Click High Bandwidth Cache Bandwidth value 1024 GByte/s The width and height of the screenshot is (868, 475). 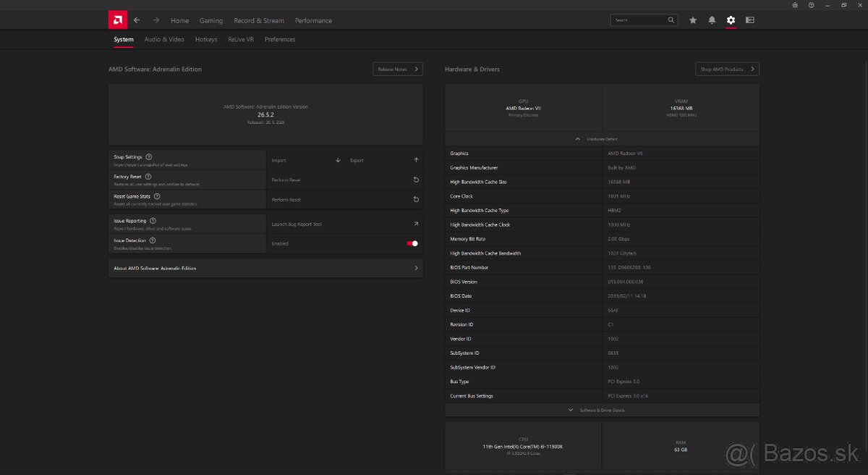(622, 253)
